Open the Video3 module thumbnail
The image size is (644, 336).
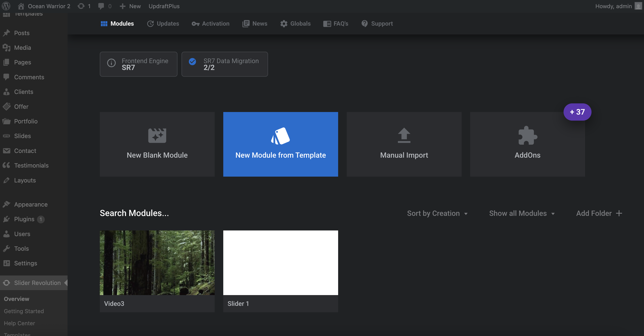click(157, 263)
